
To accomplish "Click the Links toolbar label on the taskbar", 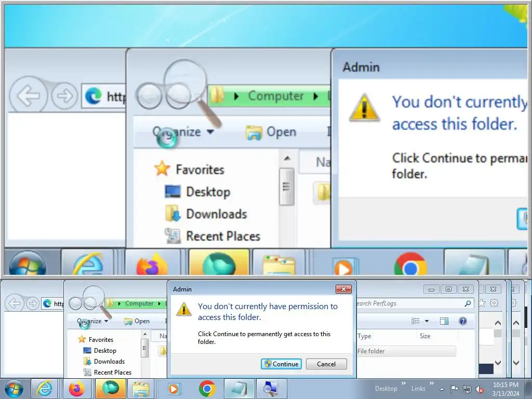I will tap(418, 389).
